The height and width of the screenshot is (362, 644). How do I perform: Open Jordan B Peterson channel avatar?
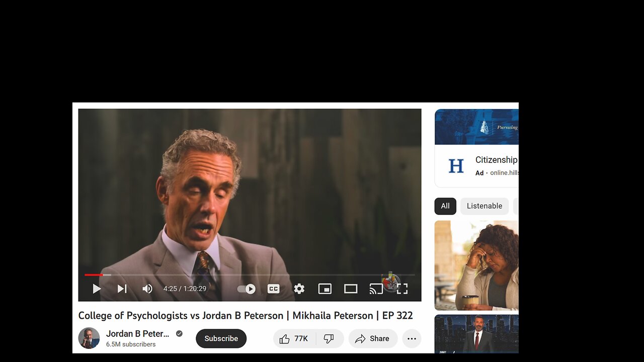click(89, 338)
